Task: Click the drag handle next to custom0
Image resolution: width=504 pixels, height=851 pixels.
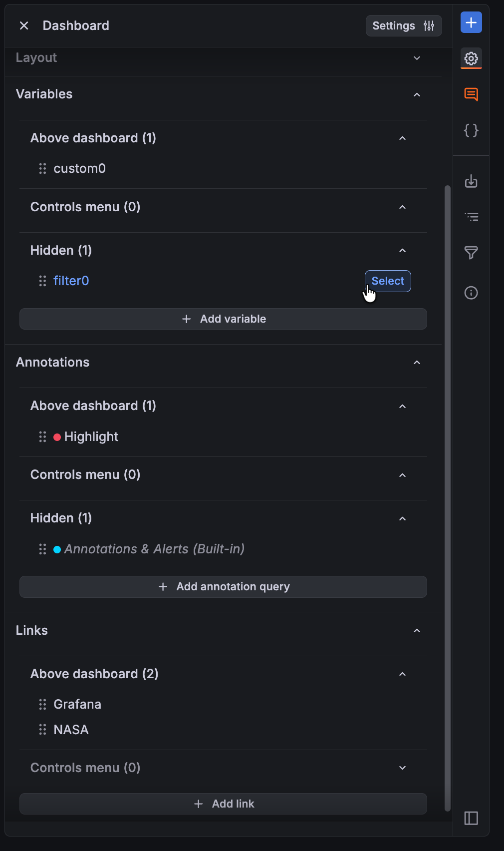Action: (x=42, y=169)
